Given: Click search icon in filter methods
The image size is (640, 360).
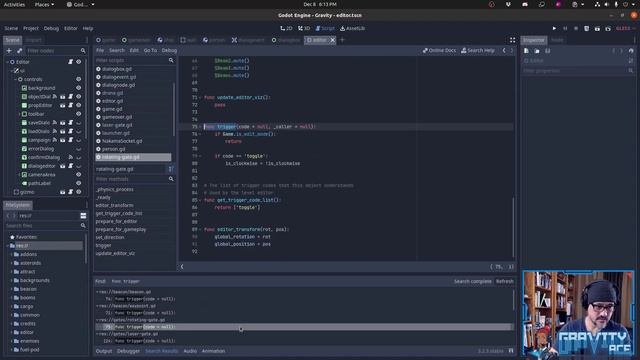Looking at the screenshot, I should pyautogui.click(x=171, y=179).
